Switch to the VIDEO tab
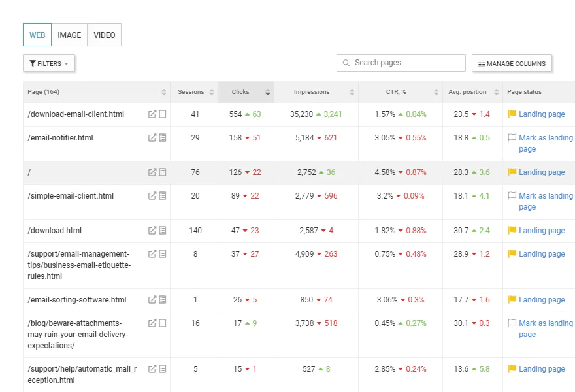This screenshot has width=575, height=392. coord(103,35)
